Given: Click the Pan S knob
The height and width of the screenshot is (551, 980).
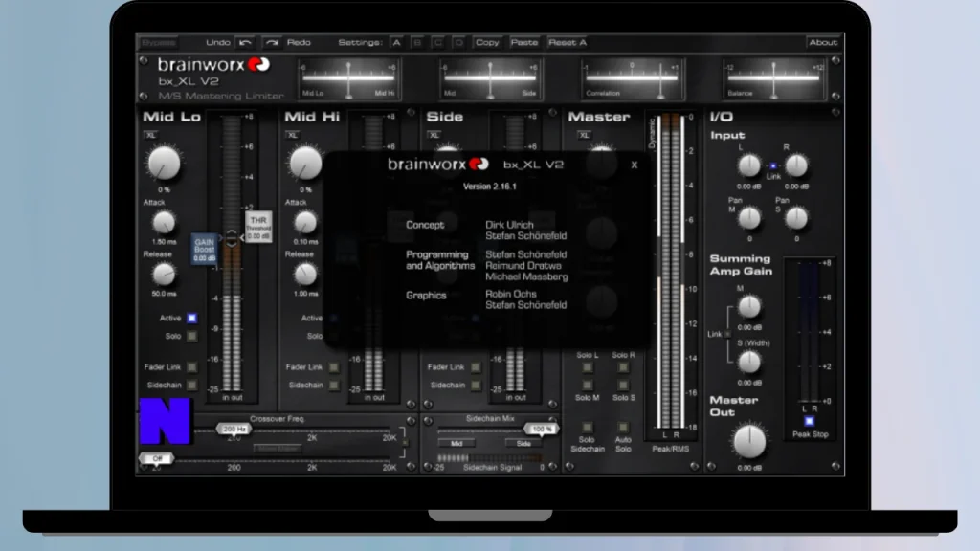Looking at the screenshot, I should (796, 218).
